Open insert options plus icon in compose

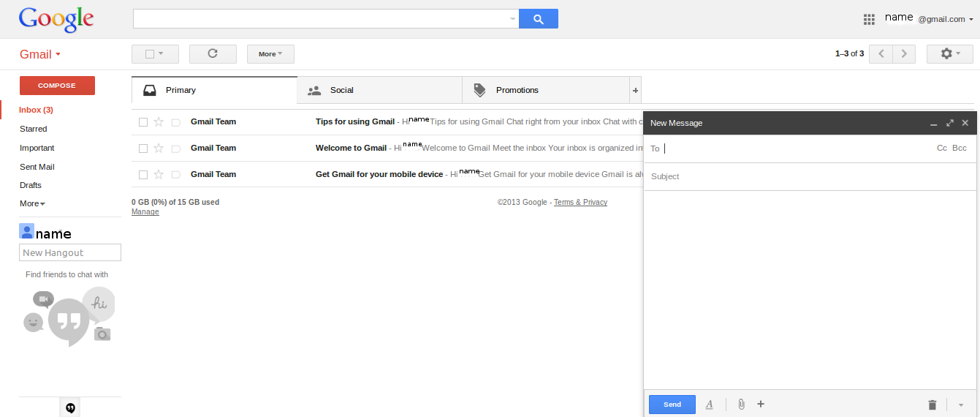click(761, 404)
